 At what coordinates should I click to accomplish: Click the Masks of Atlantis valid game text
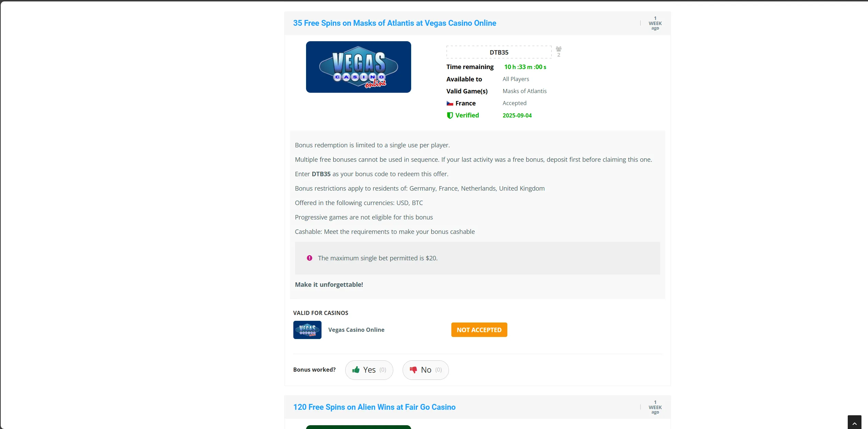pos(525,91)
